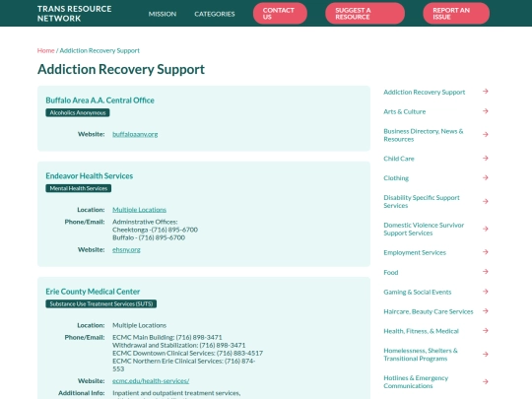The width and height of the screenshot is (532, 399).
Task: Click phone text Cheektonga -(716) 895-6700
Action: (155, 230)
